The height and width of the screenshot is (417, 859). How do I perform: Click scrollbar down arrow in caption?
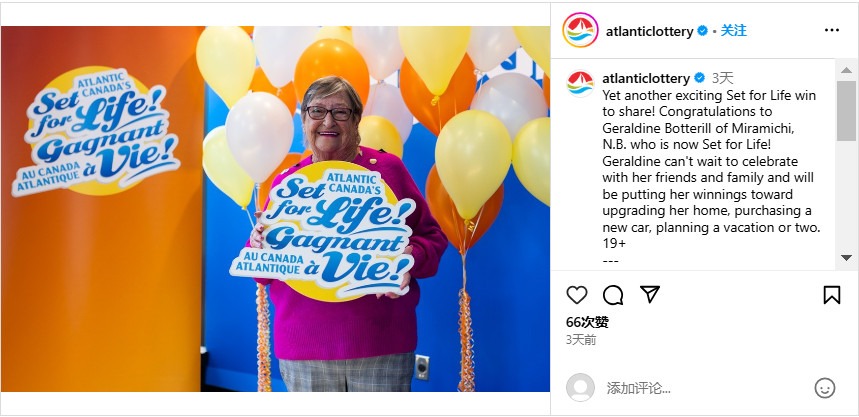(x=846, y=258)
